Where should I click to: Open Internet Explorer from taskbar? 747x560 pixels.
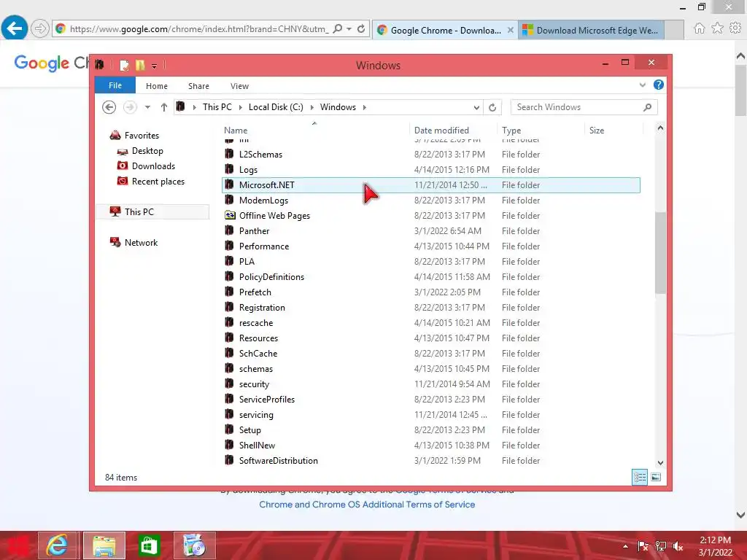(x=57, y=545)
